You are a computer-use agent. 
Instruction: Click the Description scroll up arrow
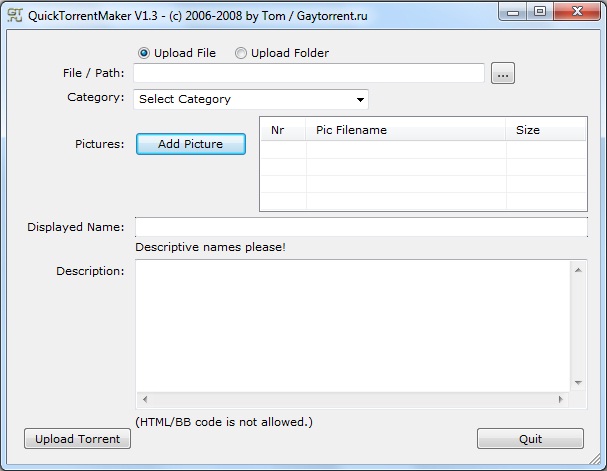(x=578, y=268)
